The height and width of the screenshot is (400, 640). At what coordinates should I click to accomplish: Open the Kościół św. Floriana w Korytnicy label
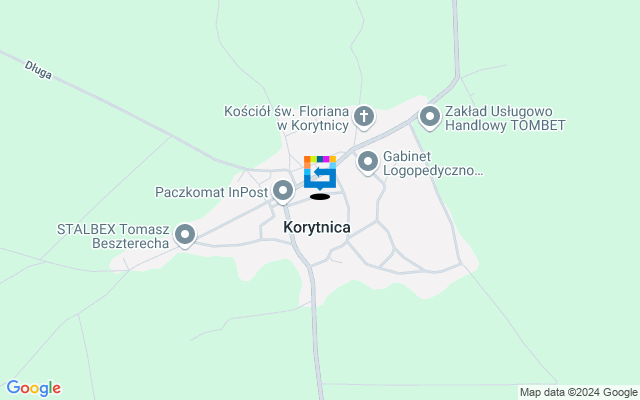coord(287,118)
